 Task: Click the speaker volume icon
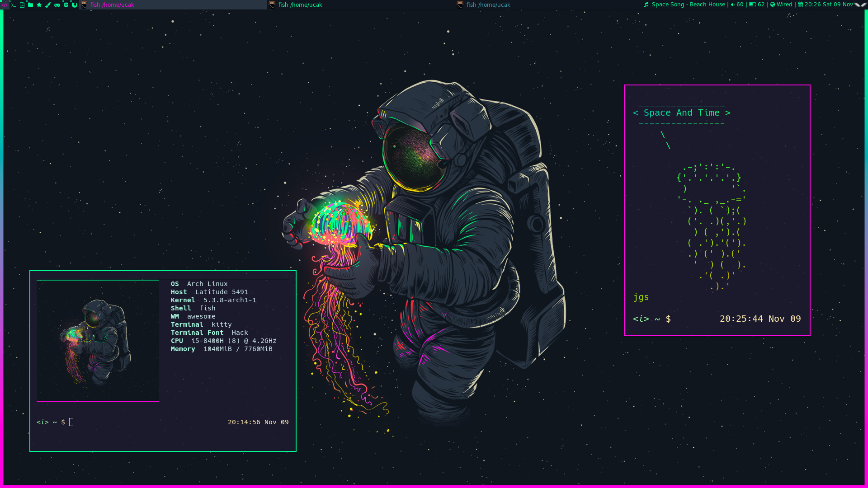point(732,5)
